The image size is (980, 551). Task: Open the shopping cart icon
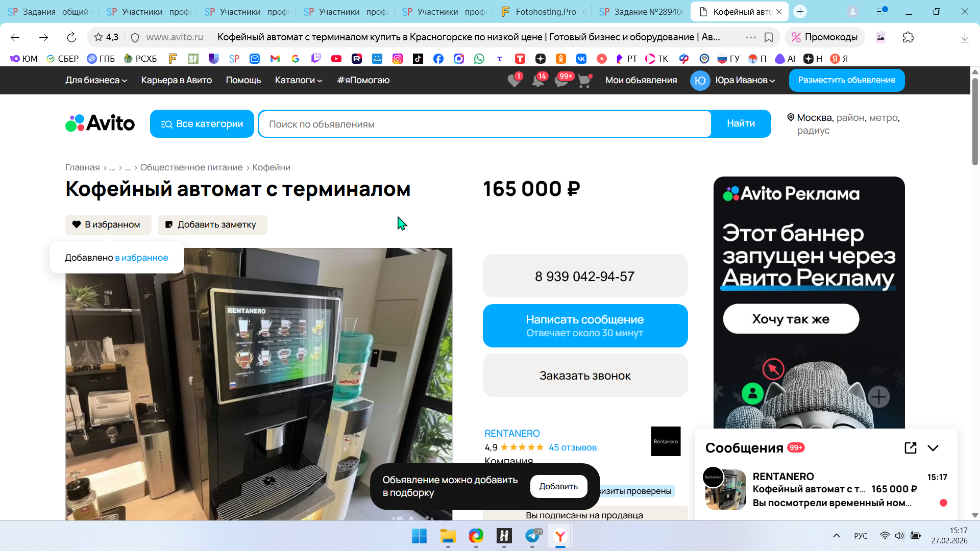tap(584, 81)
